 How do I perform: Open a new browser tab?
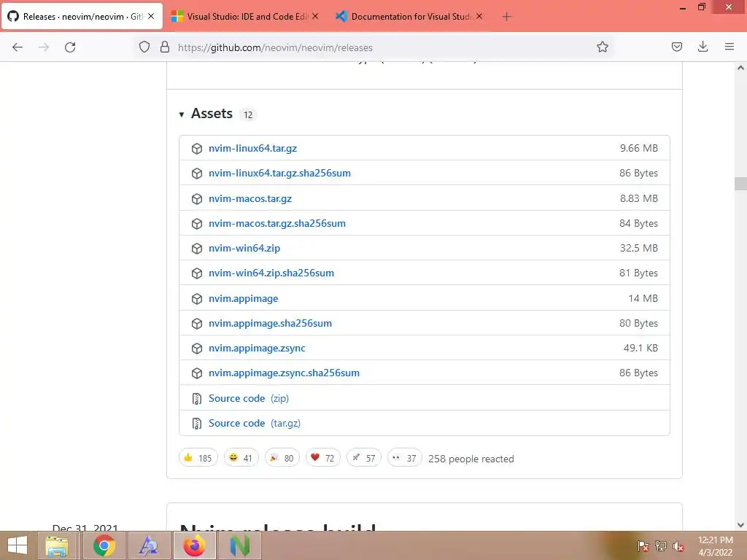click(506, 17)
